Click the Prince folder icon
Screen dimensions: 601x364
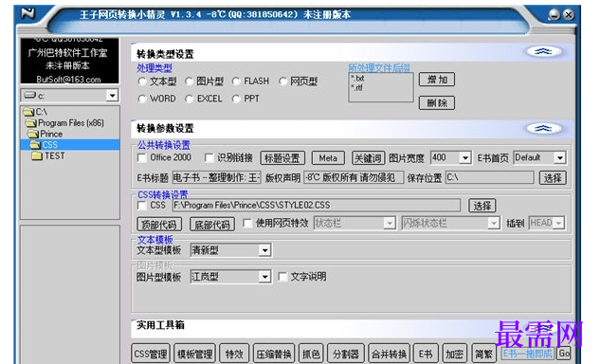[33, 134]
